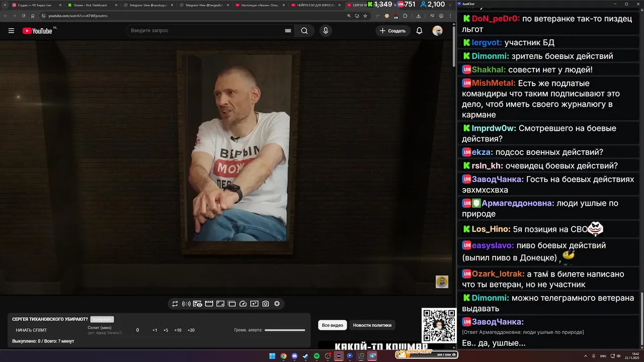Viewport: 644px width, 362px height.
Task: Open the YouTube account avatar menu
Action: click(x=438, y=31)
